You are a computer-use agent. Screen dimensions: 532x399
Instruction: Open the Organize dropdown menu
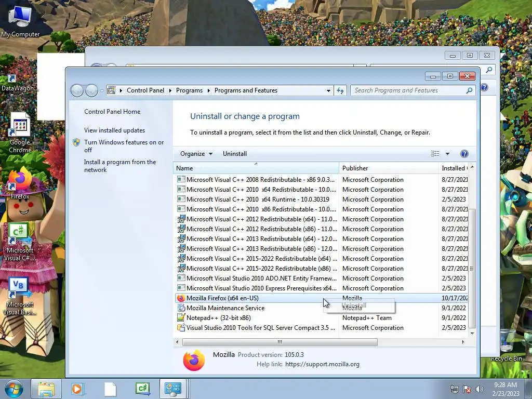[x=196, y=154]
